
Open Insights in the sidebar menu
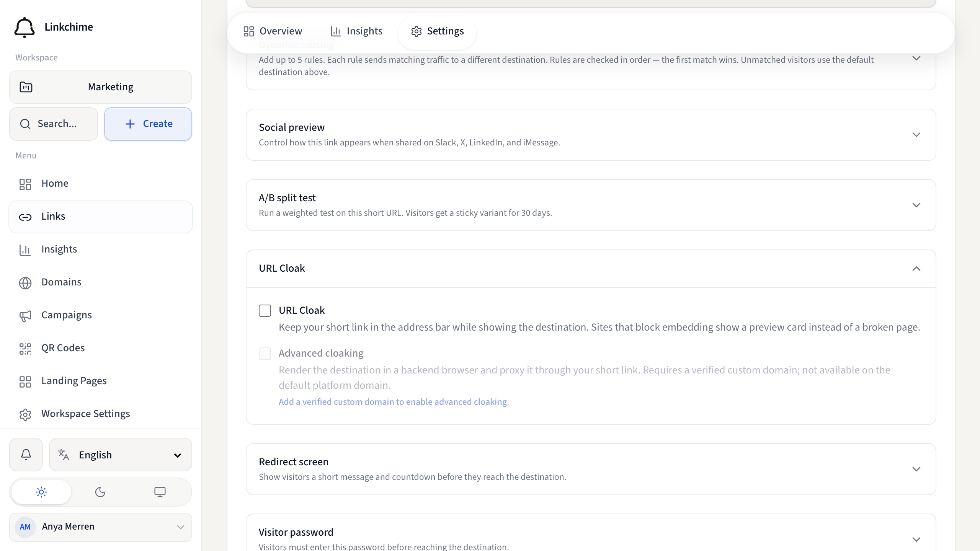point(101,250)
